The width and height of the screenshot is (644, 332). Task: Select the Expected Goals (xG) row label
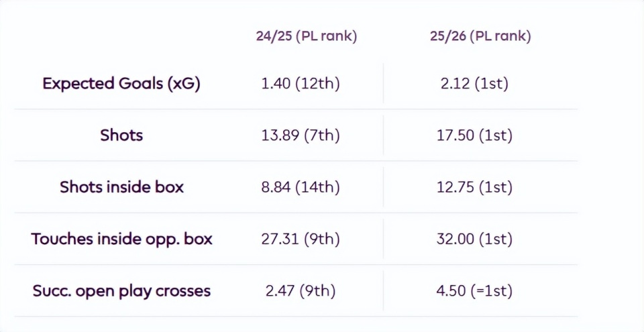click(121, 83)
